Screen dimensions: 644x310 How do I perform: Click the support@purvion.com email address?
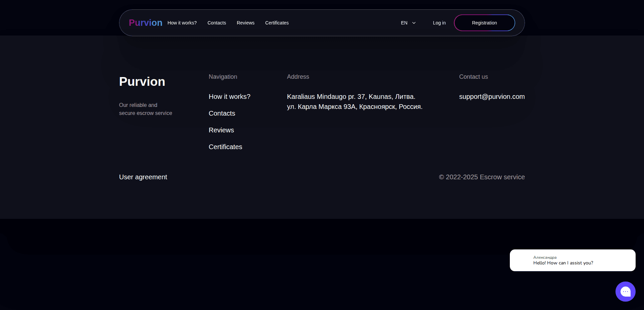pyautogui.click(x=492, y=97)
